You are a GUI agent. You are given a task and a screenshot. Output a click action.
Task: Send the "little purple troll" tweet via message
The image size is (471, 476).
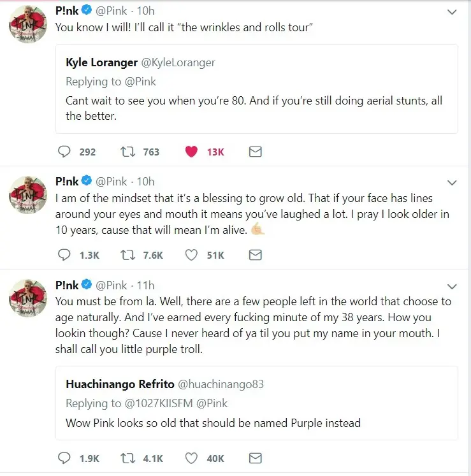pos(255,458)
